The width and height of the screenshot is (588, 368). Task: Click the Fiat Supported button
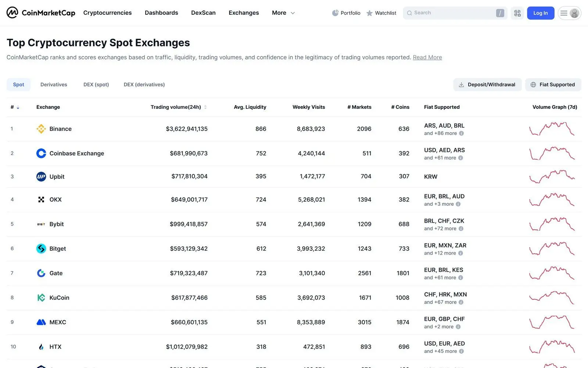553,85
